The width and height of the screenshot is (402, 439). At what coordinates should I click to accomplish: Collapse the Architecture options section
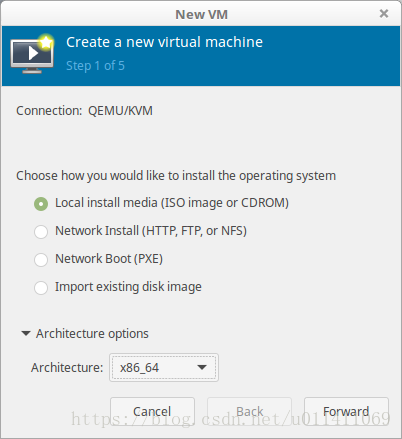pyautogui.click(x=26, y=333)
